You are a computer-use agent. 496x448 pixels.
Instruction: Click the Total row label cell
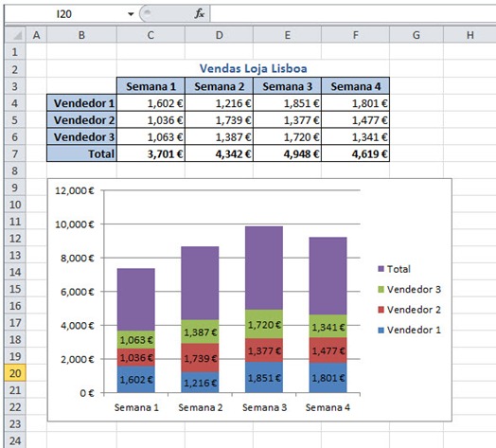pyautogui.click(x=81, y=153)
